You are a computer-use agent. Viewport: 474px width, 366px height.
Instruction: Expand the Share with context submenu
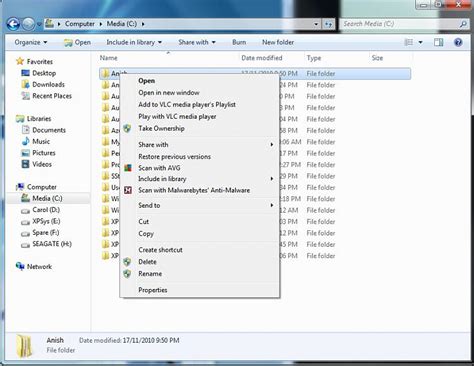click(199, 145)
